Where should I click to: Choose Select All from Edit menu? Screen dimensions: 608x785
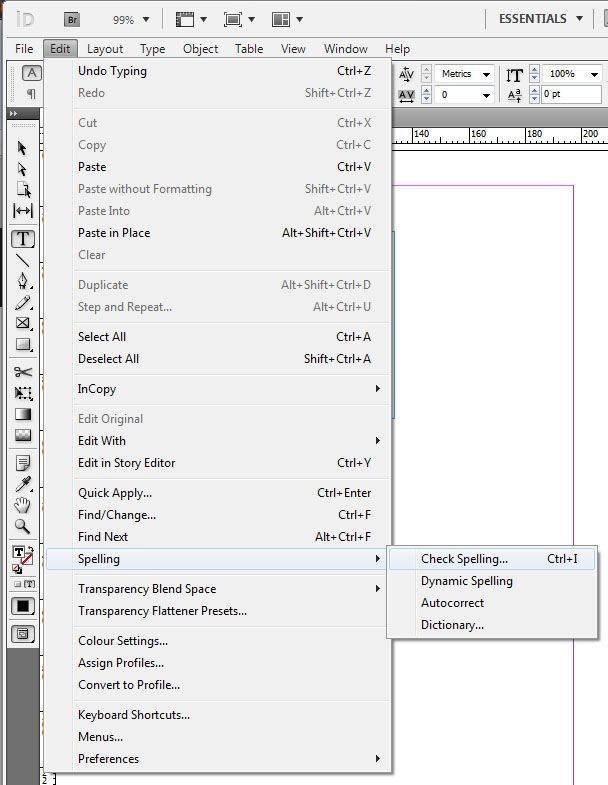click(x=102, y=337)
